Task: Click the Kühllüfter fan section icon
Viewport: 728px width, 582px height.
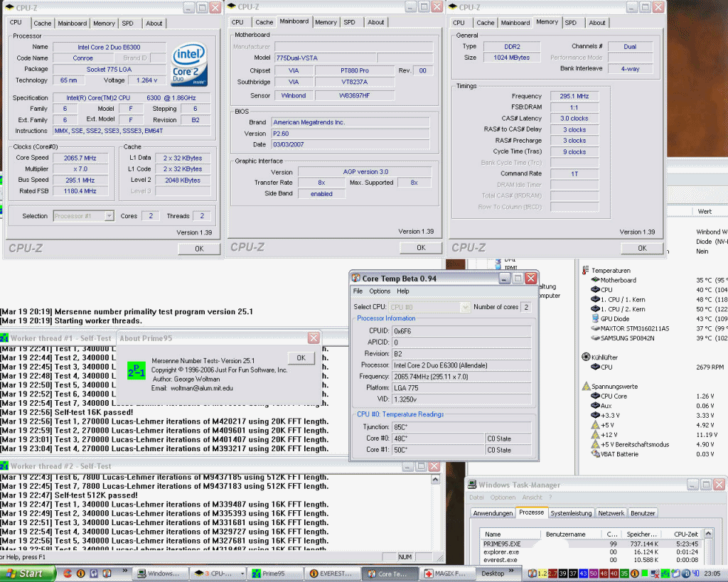Action: [x=586, y=357]
